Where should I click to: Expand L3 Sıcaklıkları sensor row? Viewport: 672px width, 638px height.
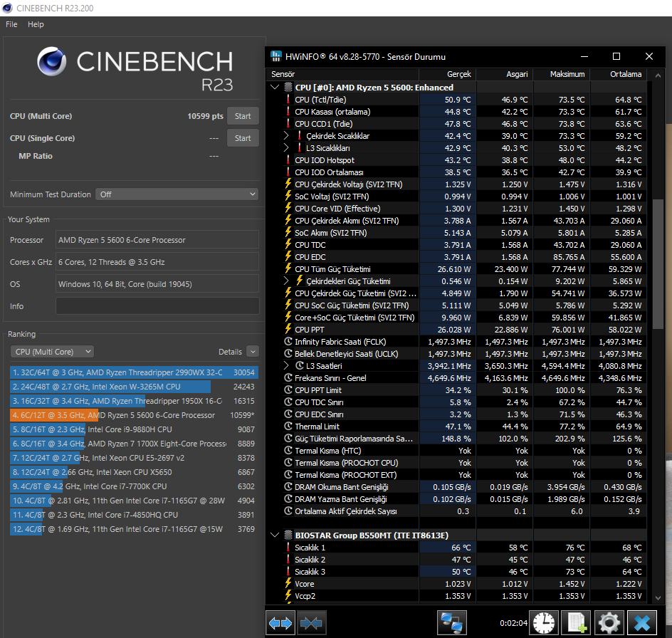click(286, 148)
